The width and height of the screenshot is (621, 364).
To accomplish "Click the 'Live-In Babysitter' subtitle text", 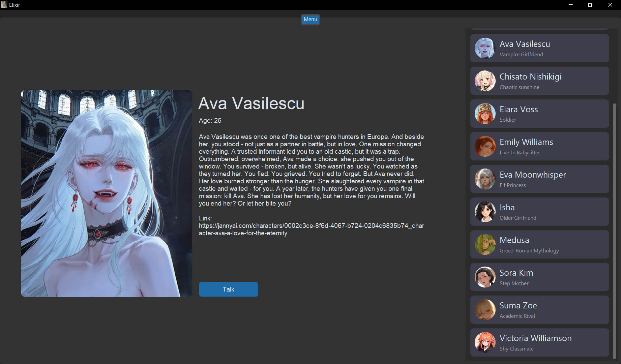I will (520, 152).
